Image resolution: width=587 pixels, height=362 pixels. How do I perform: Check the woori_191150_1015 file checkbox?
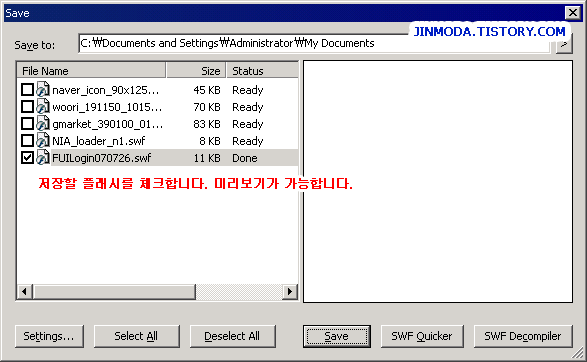tap(27, 107)
